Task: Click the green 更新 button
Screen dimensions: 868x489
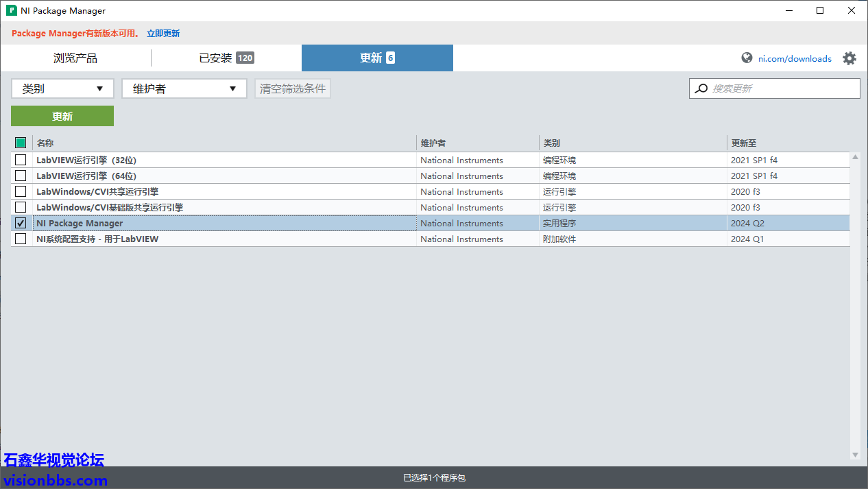Action: tap(62, 116)
